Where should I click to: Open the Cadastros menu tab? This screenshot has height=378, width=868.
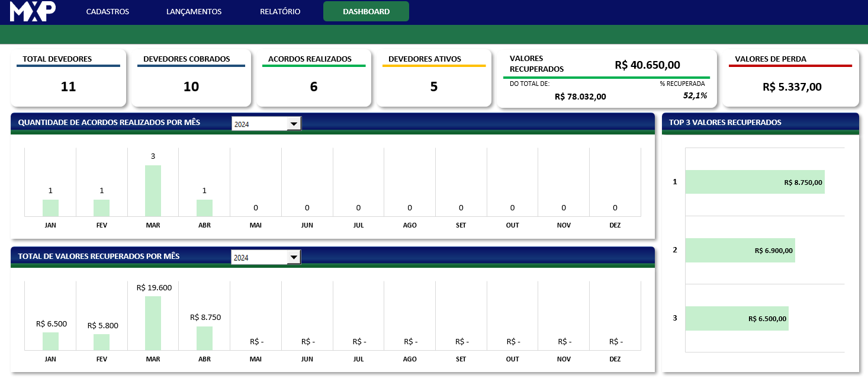coord(107,12)
